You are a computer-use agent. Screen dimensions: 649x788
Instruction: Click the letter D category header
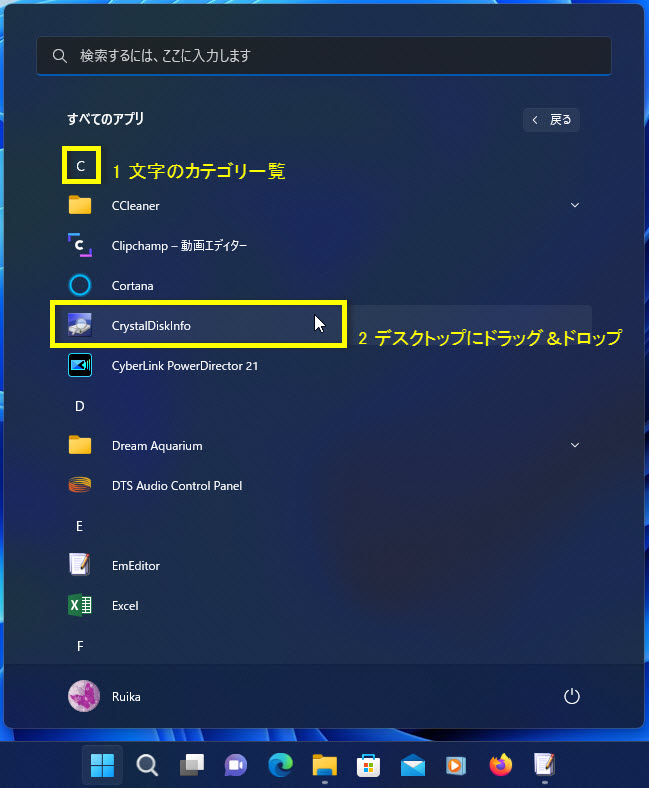click(x=80, y=405)
